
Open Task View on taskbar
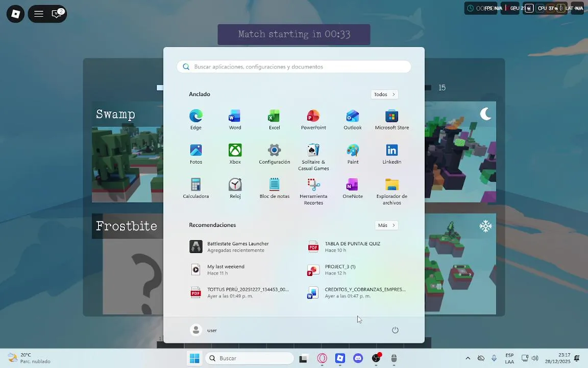(x=303, y=358)
